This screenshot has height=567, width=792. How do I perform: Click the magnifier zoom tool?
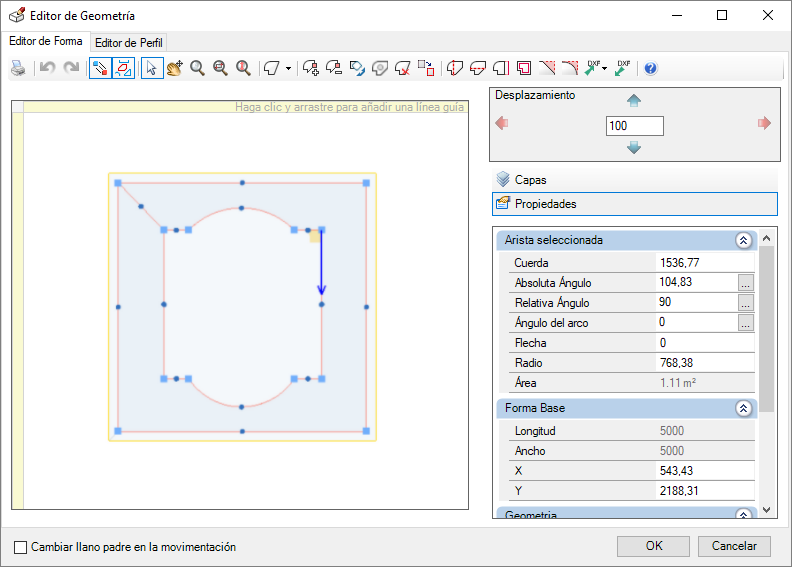[x=197, y=68]
